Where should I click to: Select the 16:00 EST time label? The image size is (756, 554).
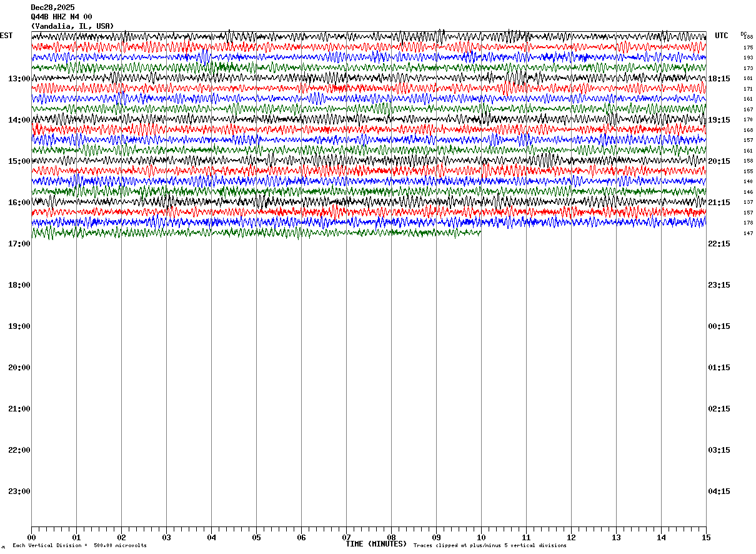[x=19, y=203]
